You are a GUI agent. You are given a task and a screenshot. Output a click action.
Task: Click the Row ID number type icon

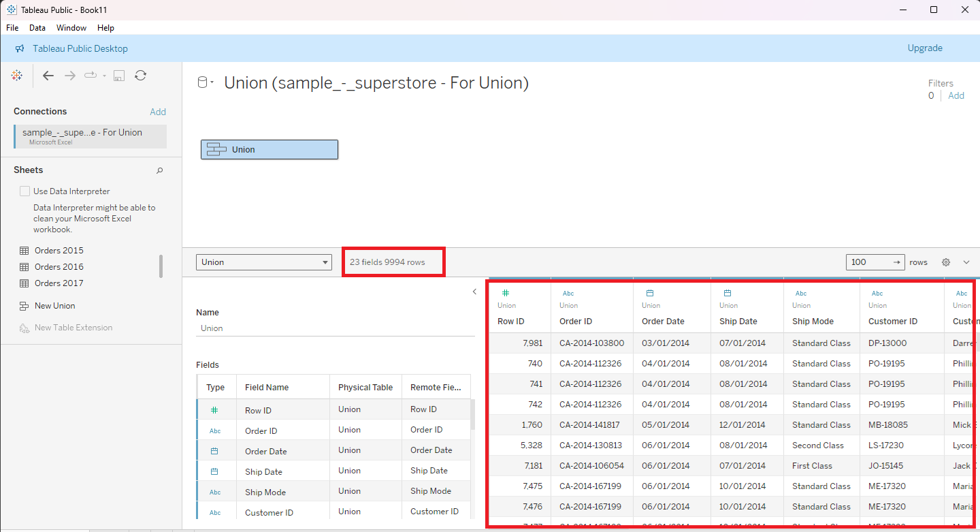pos(506,293)
